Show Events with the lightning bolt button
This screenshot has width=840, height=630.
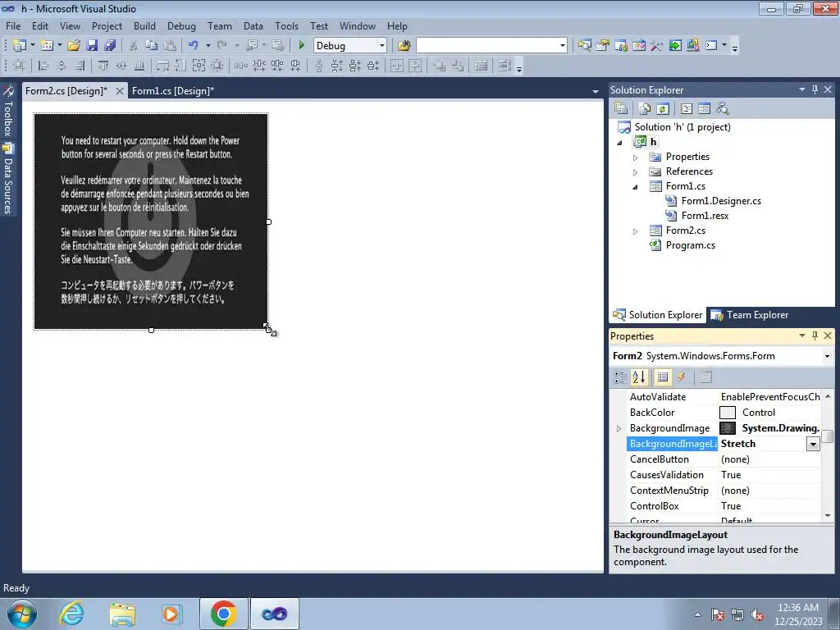(682, 377)
